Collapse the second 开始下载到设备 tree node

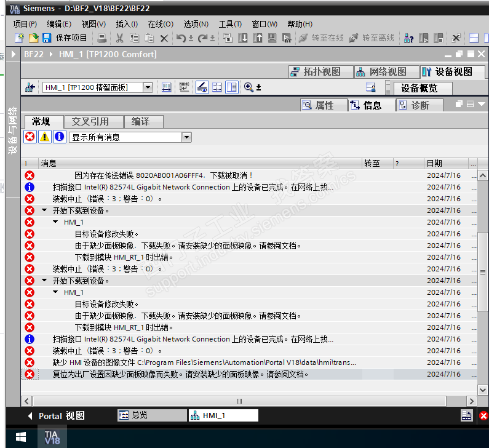[44, 281]
